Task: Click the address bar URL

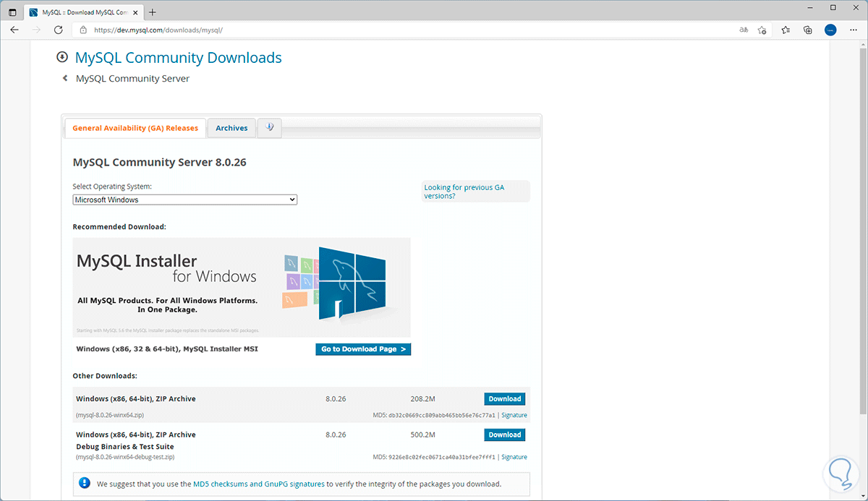Action: 158,30
